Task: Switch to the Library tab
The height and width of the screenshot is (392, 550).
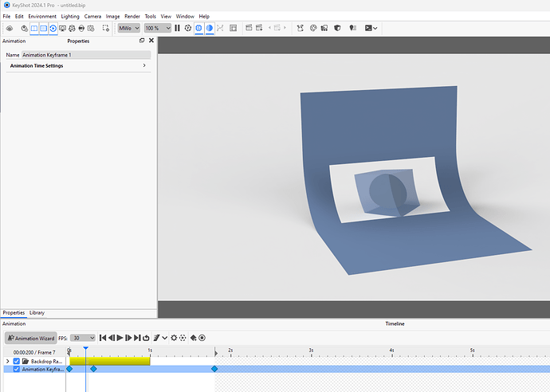Action: click(x=37, y=313)
